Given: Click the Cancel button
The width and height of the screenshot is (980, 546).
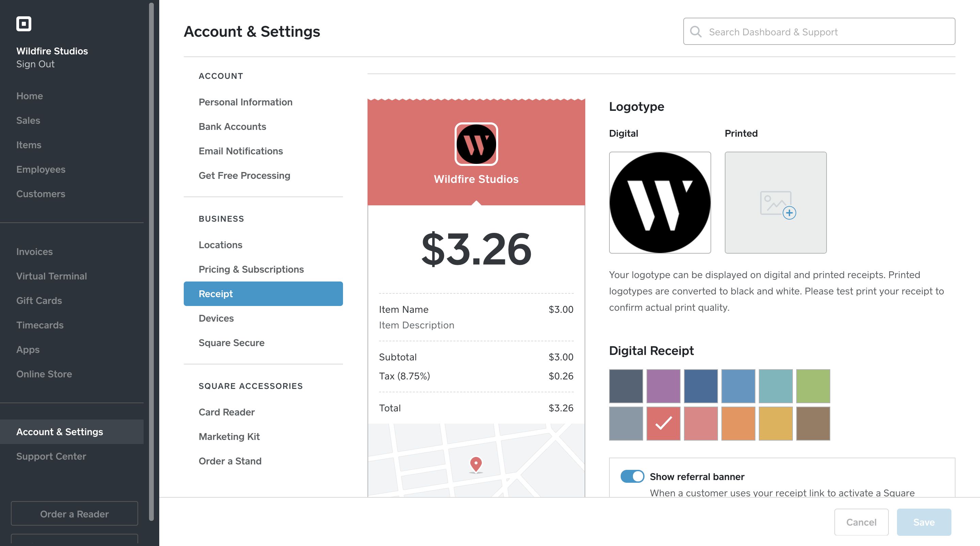Looking at the screenshot, I should [861, 522].
